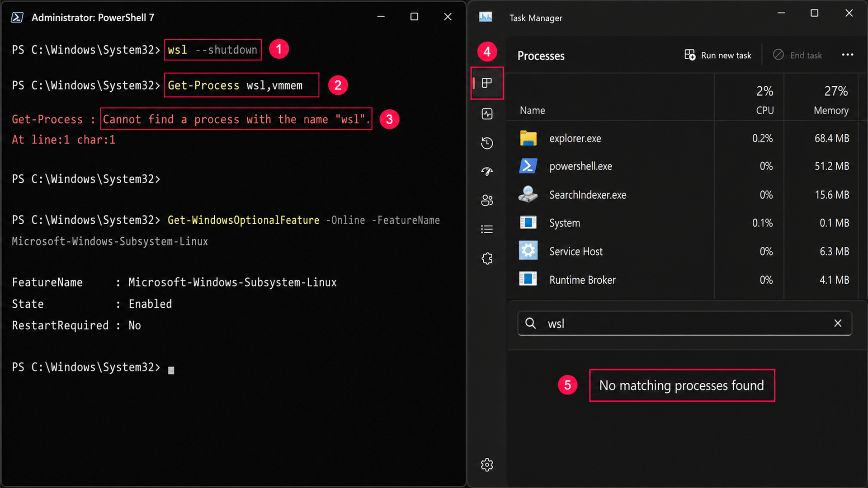Close the PowerShell window
Screen dimensions: 868x488
click(x=448, y=17)
